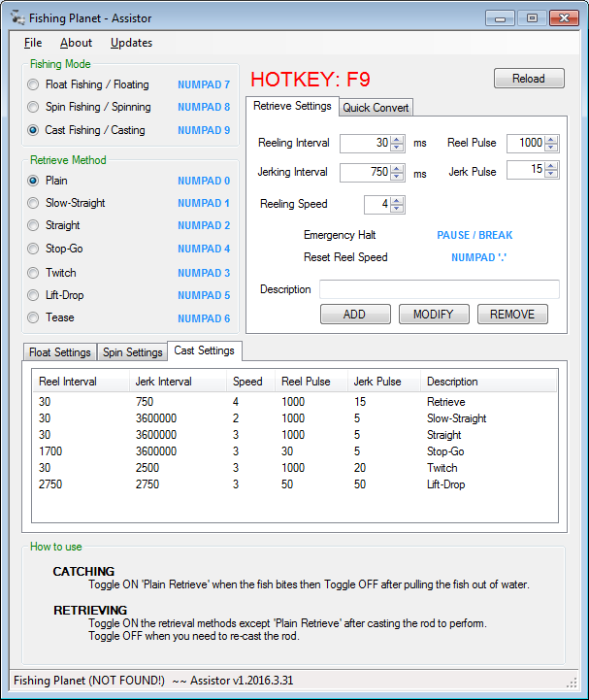The width and height of the screenshot is (589, 700).
Task: Sort by the Jerk Pulse column header
Action: [x=384, y=382]
